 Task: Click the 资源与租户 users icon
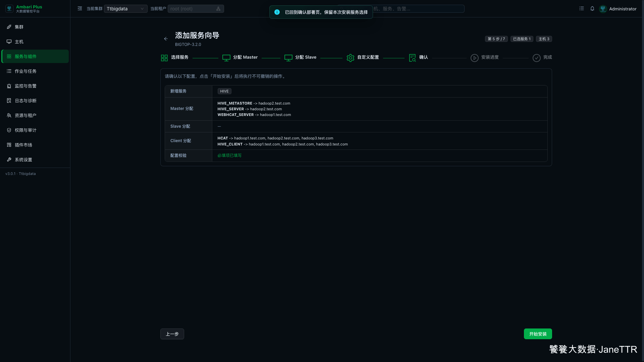(x=9, y=115)
